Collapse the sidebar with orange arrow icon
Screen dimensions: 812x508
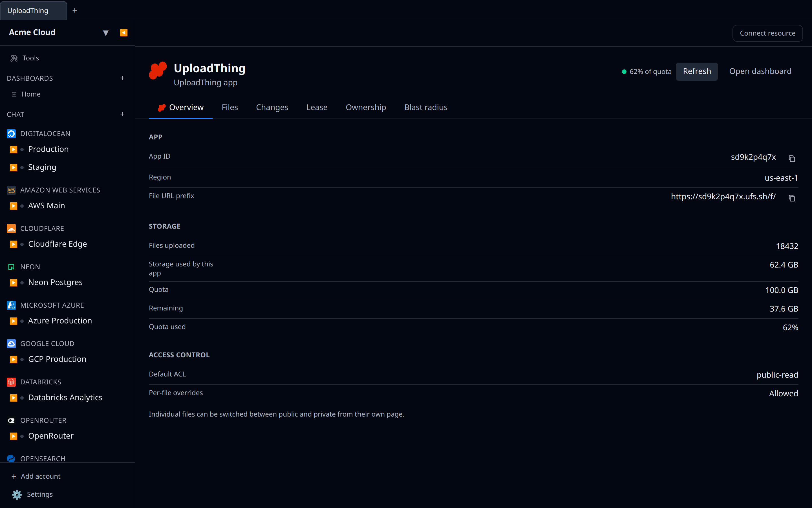coord(123,32)
